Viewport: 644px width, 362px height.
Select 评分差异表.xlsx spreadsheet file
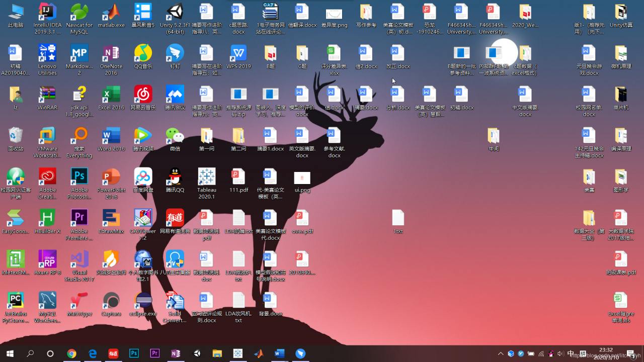(334, 60)
